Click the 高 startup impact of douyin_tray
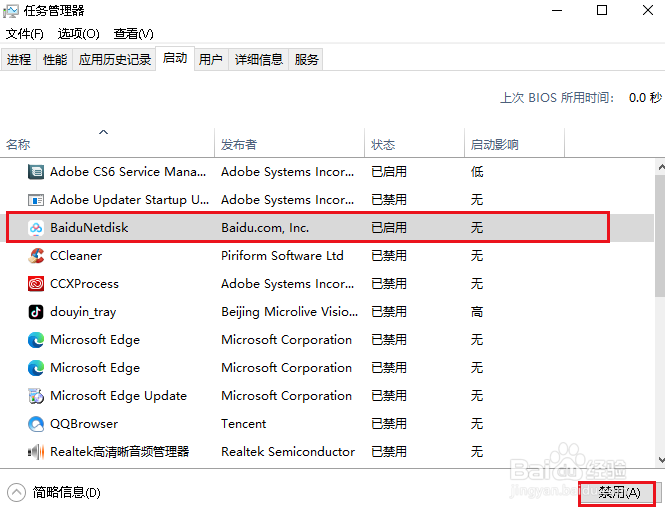Image resolution: width=665 pixels, height=514 pixels. pyautogui.click(x=477, y=312)
